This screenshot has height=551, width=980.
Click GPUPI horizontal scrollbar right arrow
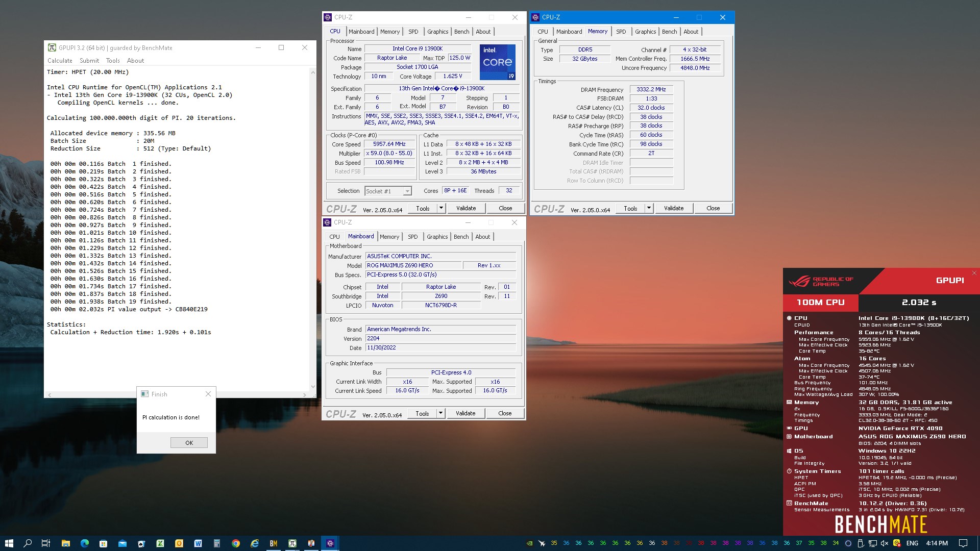pos(305,394)
